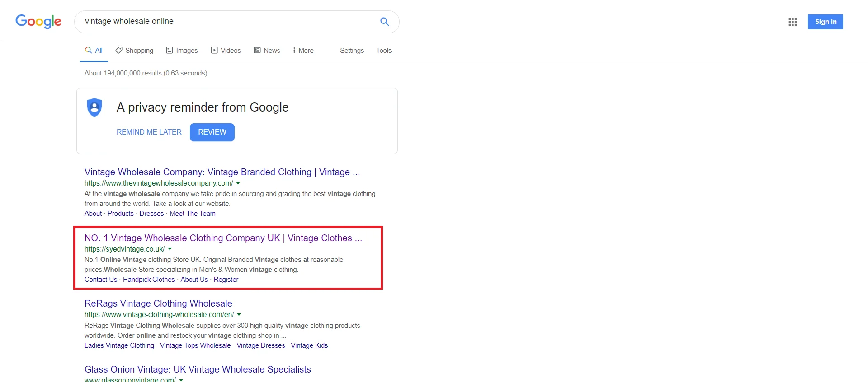This screenshot has width=868, height=382.
Task: Click REMIND ME LATER
Action: 149,132
